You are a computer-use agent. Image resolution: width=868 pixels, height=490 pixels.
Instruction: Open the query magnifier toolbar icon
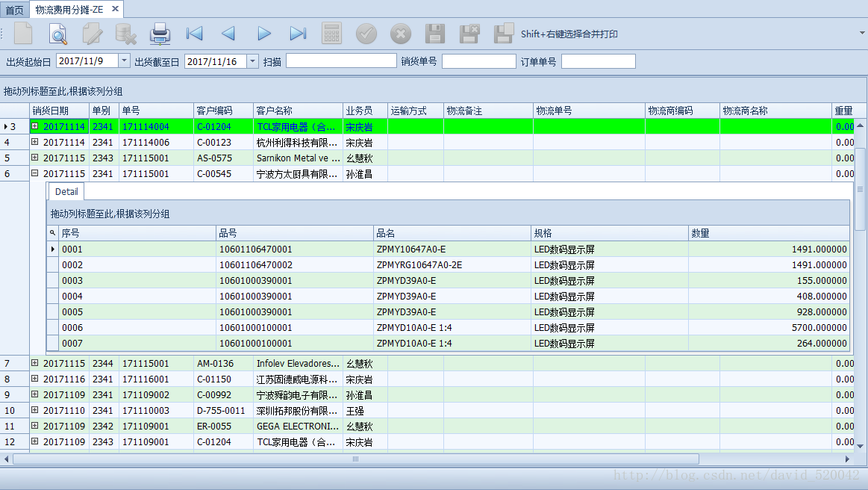tap(57, 34)
